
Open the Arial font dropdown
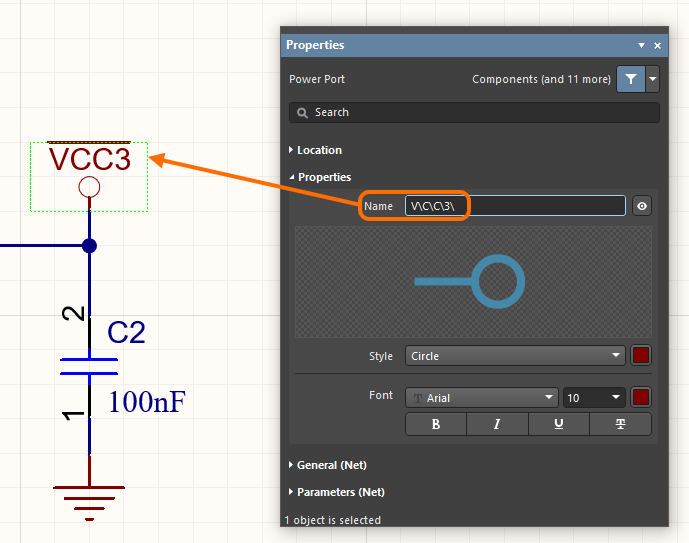point(481,398)
